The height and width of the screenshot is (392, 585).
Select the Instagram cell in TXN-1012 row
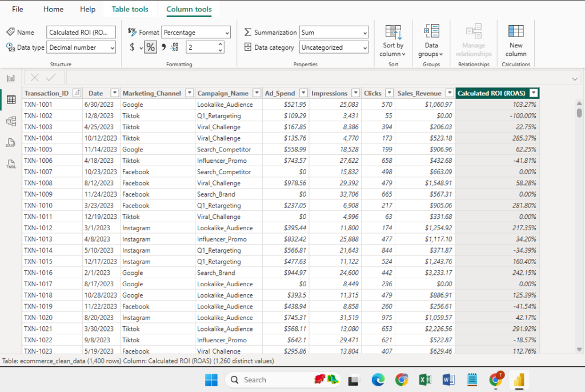[x=158, y=228]
